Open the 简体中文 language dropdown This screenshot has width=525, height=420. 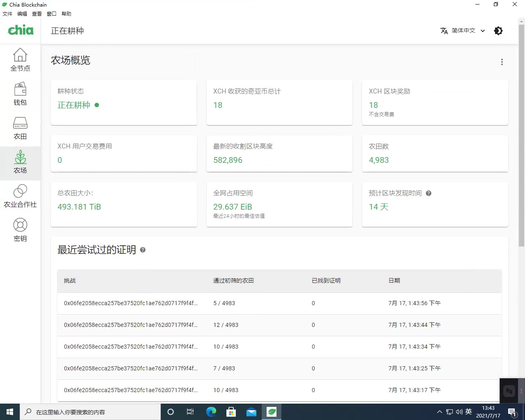tap(463, 31)
